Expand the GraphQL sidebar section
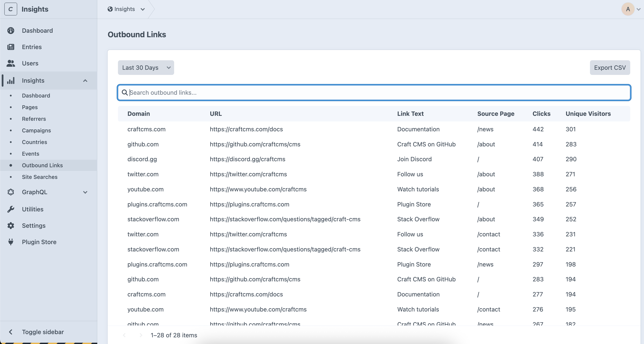The image size is (644, 344). (85, 192)
